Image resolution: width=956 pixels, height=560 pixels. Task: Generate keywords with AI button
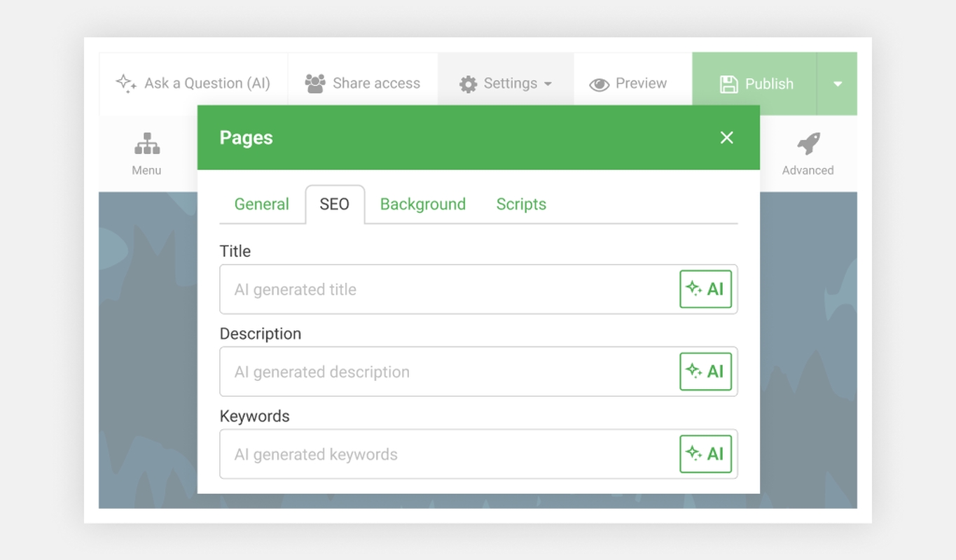pyautogui.click(x=705, y=454)
